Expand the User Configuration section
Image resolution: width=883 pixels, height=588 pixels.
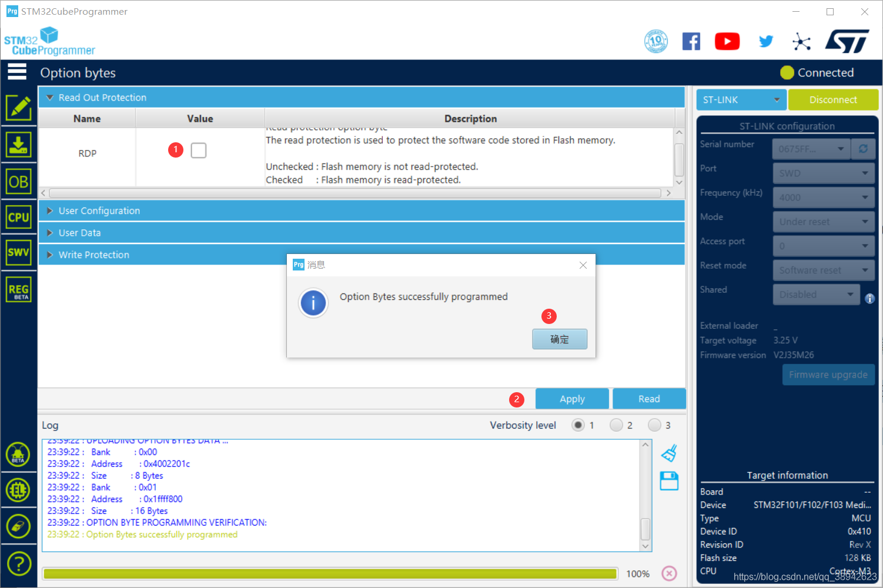[x=362, y=211]
